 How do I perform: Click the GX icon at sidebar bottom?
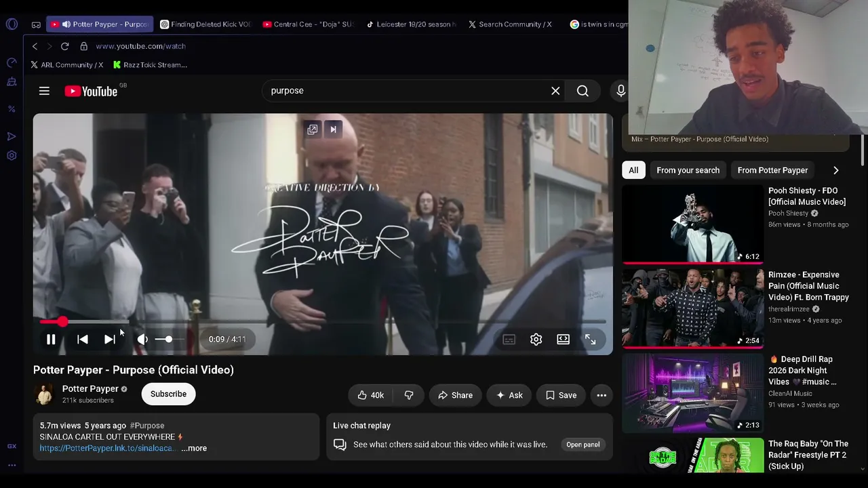12,446
